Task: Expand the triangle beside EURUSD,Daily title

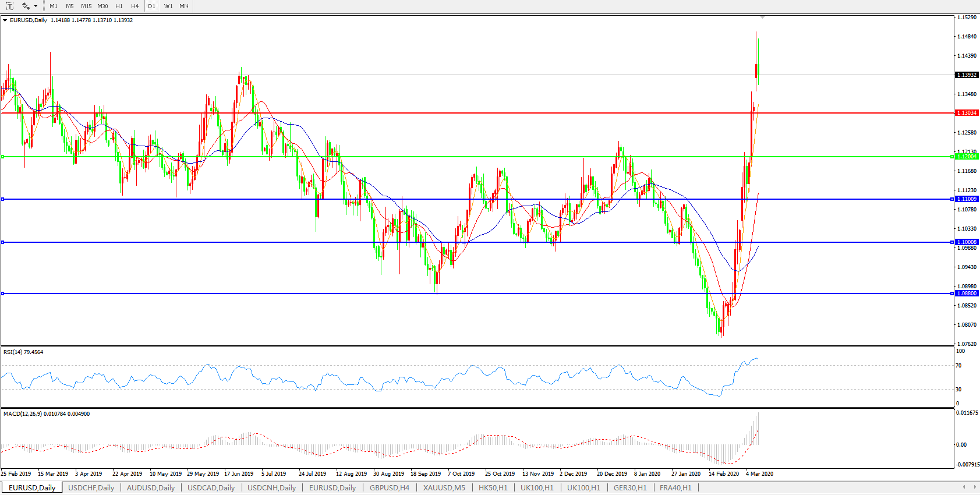Action: [x=5, y=20]
